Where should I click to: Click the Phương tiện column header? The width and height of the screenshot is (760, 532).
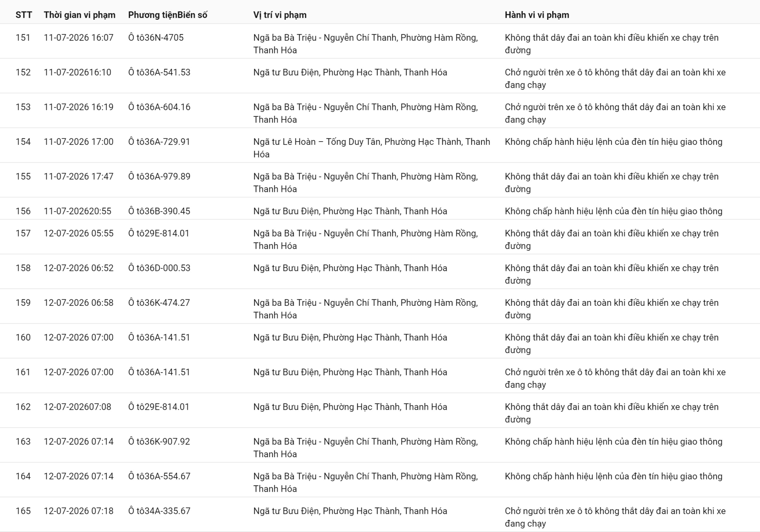[x=152, y=15]
